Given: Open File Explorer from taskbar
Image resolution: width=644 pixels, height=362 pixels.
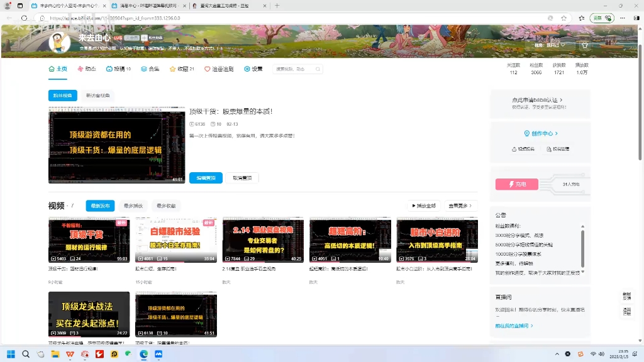Looking at the screenshot, I should click(55, 354).
